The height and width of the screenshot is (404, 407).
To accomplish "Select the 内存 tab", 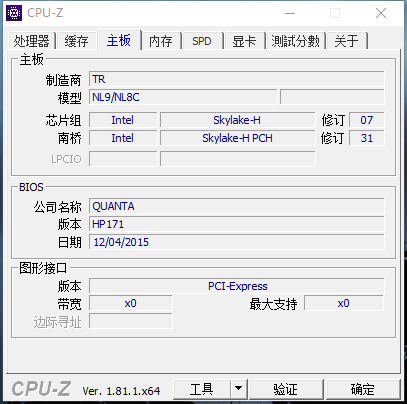I will [x=161, y=41].
